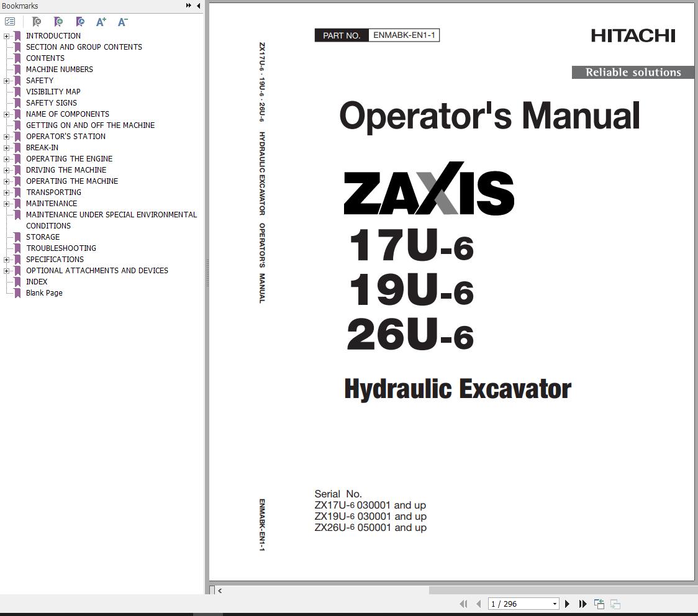Expand the SAFETY bookmark node
698x616 pixels.
pyautogui.click(x=6, y=81)
